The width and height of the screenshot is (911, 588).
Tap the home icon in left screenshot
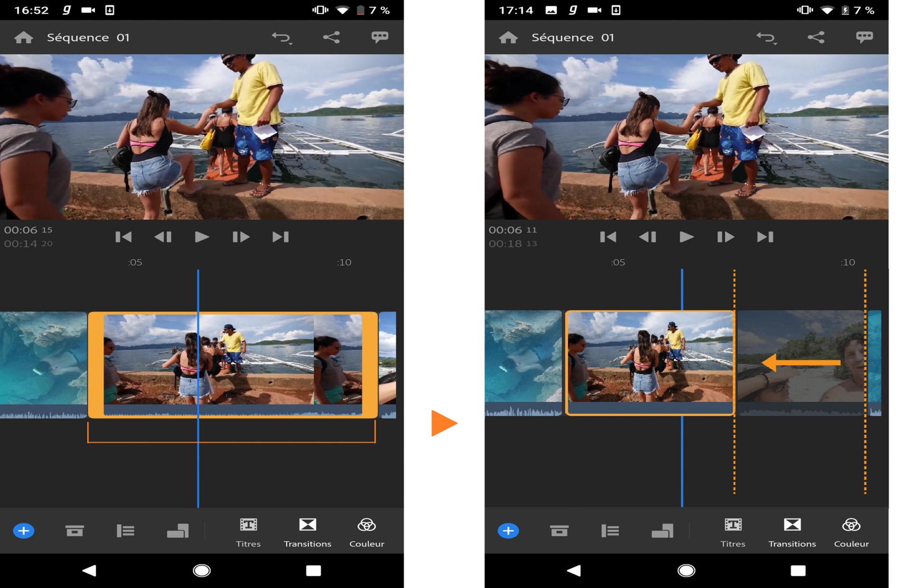click(x=24, y=37)
